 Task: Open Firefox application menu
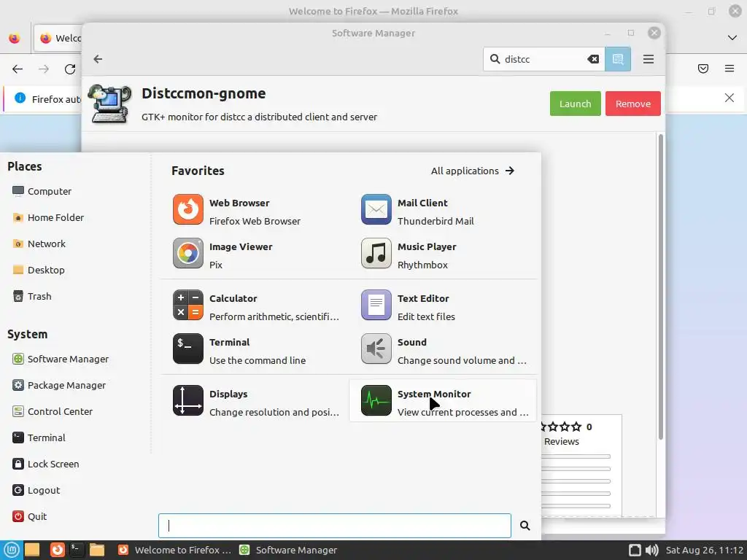729,69
